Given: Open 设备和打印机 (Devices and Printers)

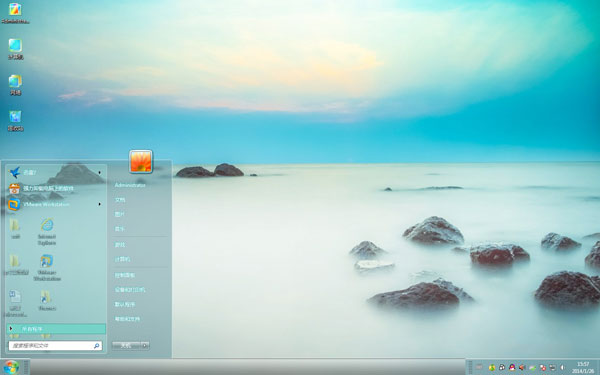Looking at the screenshot, I should (130, 290).
